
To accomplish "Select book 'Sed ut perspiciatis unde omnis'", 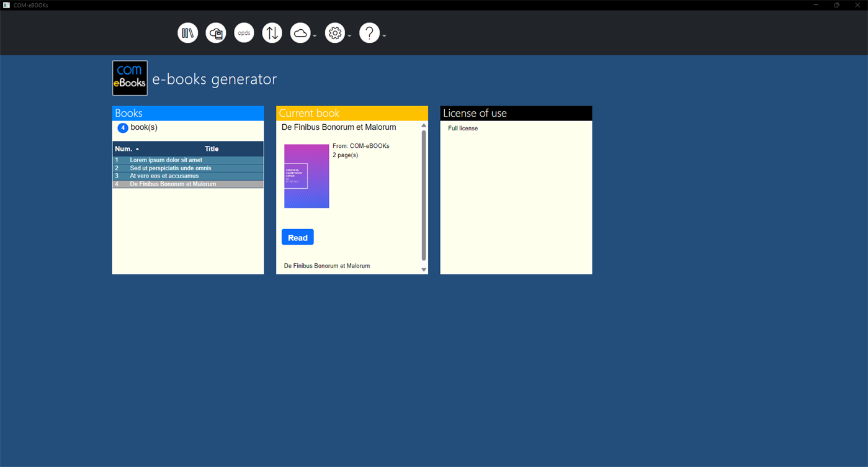I will 171,168.
